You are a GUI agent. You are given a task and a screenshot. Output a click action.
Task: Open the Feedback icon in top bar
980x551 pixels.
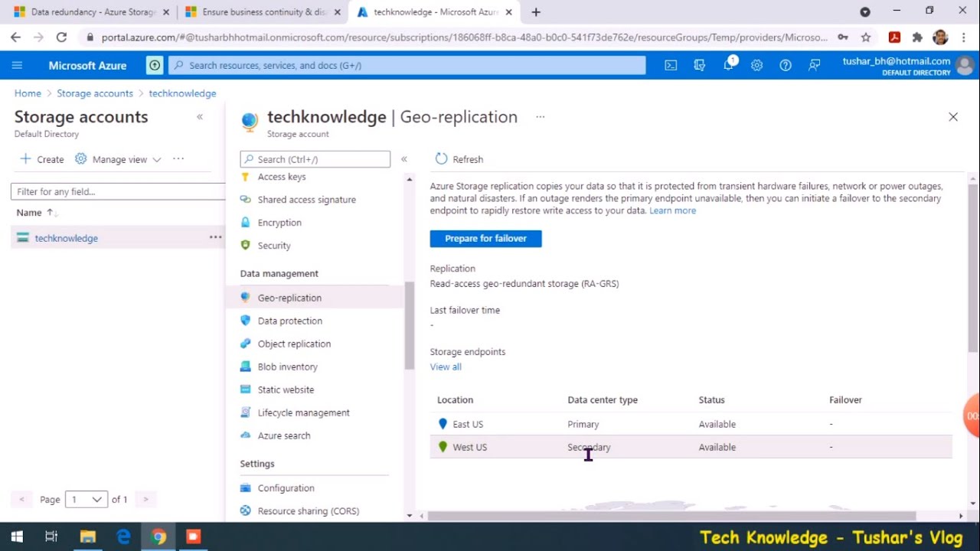point(815,65)
